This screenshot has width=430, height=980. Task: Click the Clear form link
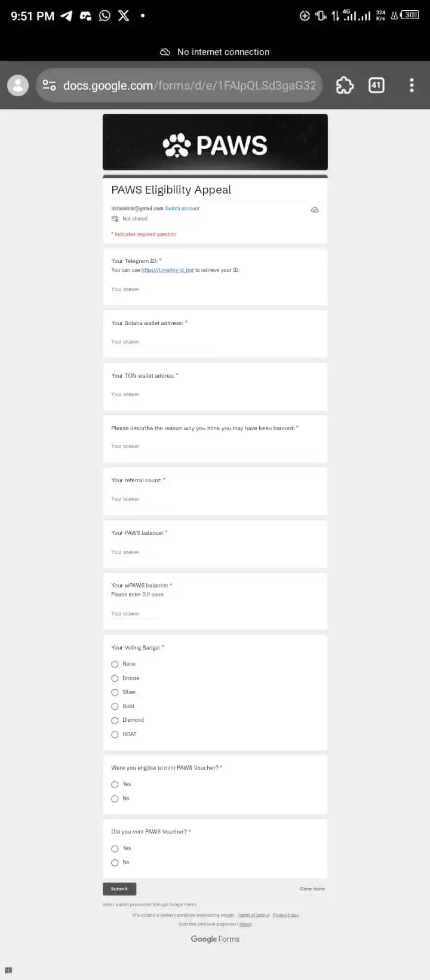click(312, 889)
